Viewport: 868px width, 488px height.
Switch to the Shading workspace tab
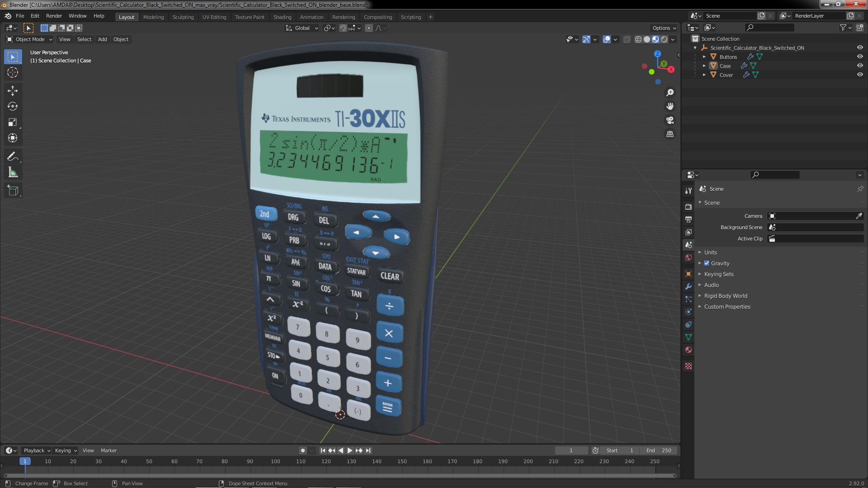282,17
